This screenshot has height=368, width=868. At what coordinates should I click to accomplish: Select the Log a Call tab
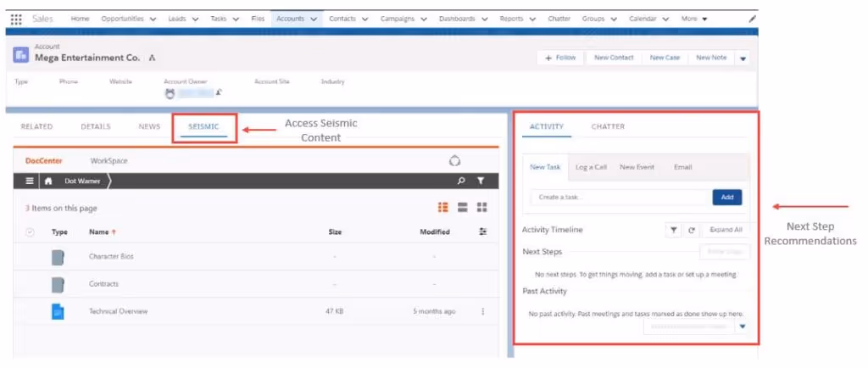point(591,167)
